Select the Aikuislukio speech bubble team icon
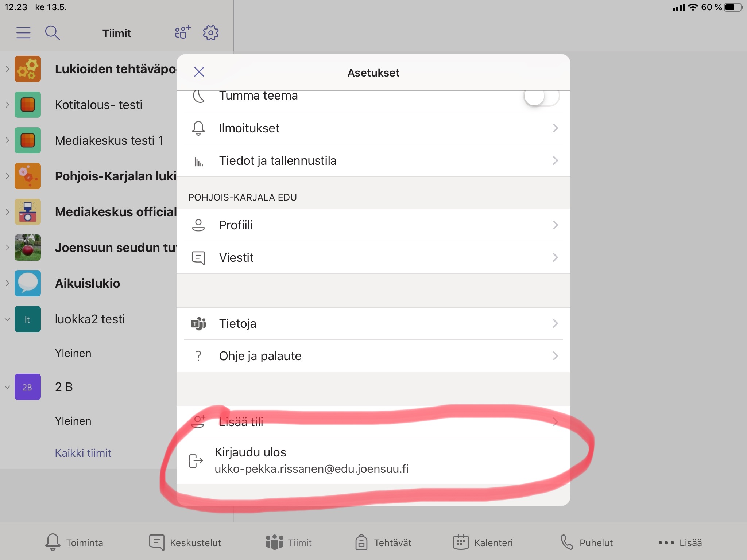 [x=28, y=283]
